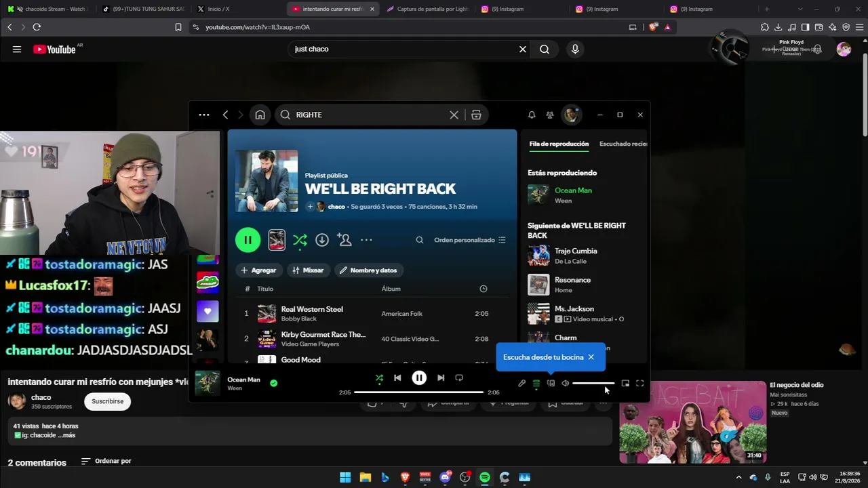Open more options for the playlist
This screenshot has height=488, width=868.
click(366, 240)
